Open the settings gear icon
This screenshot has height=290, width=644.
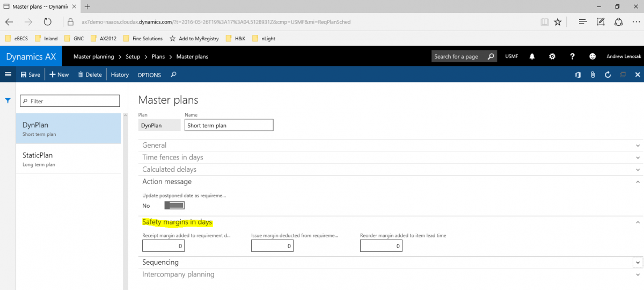point(552,56)
